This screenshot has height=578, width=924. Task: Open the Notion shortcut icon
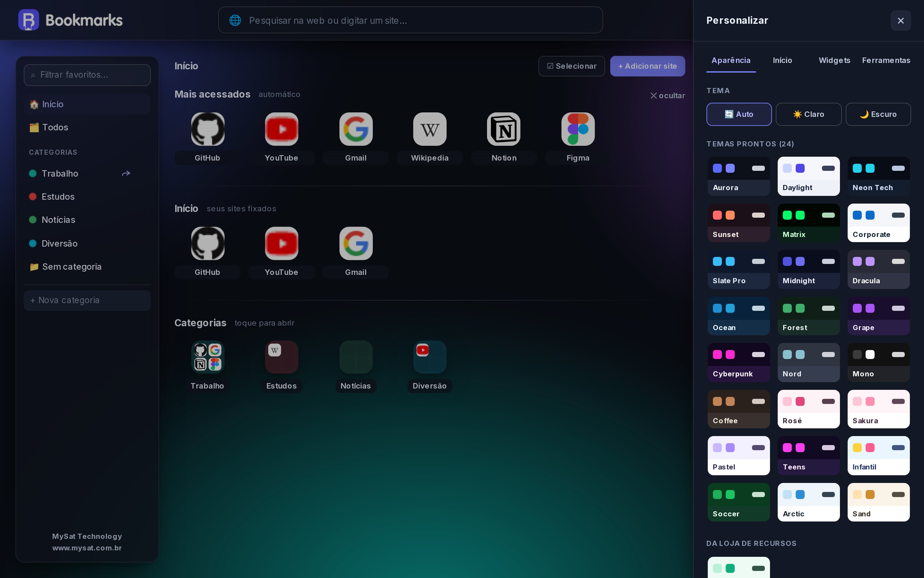504,129
